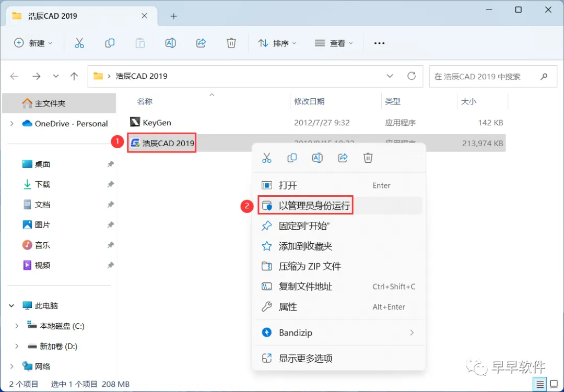Expand the 网络 tree node
564x392 pixels.
(x=12, y=366)
